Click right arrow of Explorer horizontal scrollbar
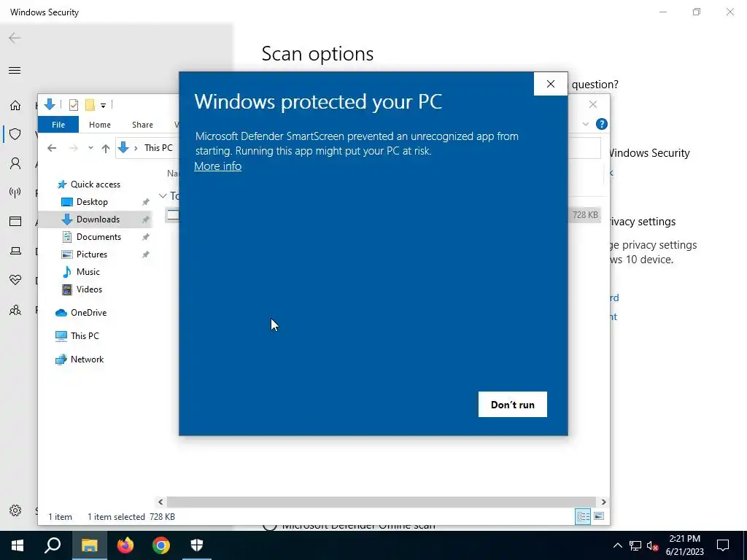The width and height of the screenshot is (747, 560). pyautogui.click(x=603, y=502)
